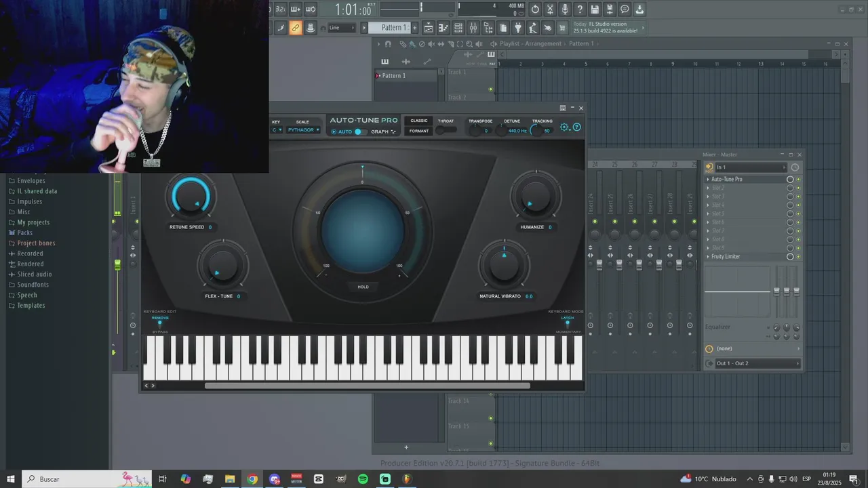Enable Formant mode in Auto-Tune
This screenshot has height=488, width=868.
tap(419, 131)
